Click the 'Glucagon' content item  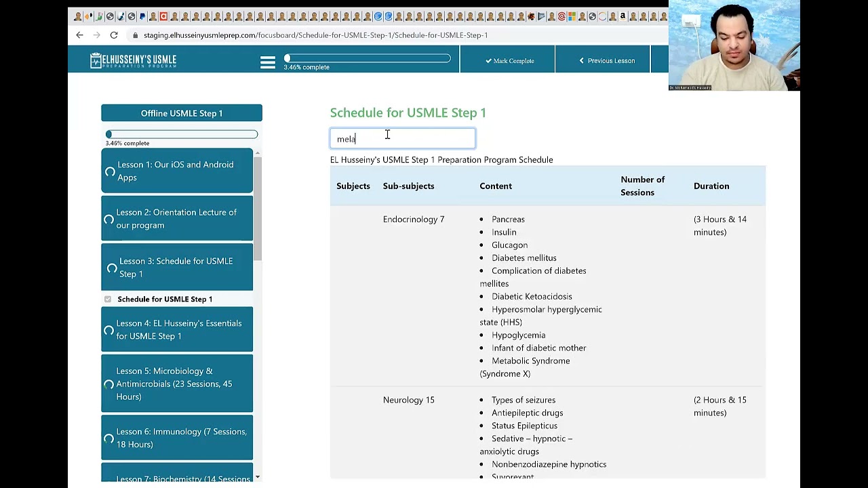point(509,245)
